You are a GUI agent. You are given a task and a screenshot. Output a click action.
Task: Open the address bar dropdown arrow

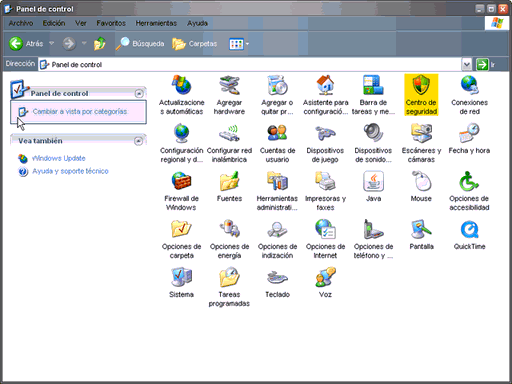[467, 64]
